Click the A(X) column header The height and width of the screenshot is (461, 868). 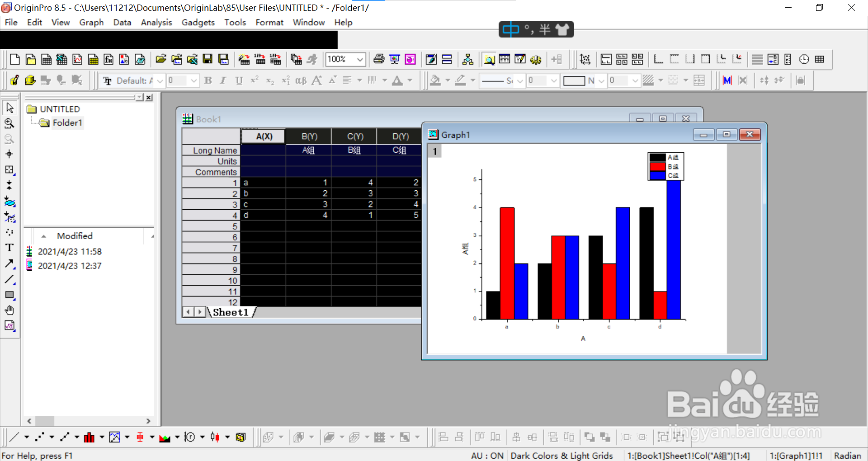264,136
